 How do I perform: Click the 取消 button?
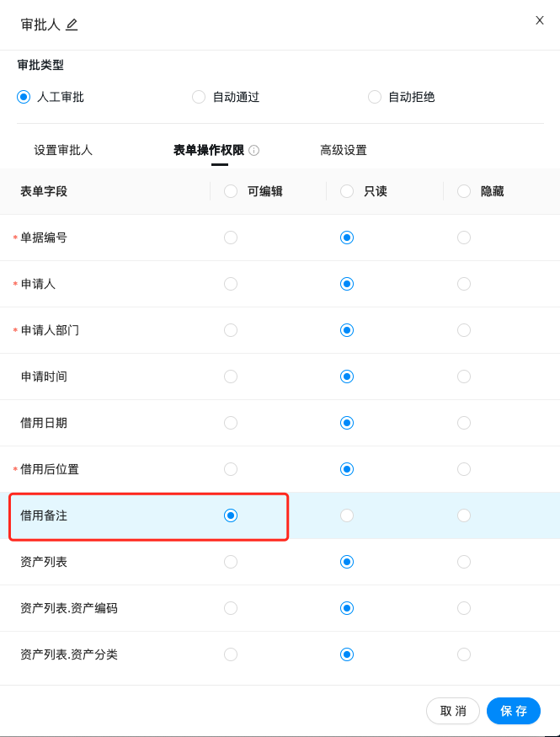453,711
